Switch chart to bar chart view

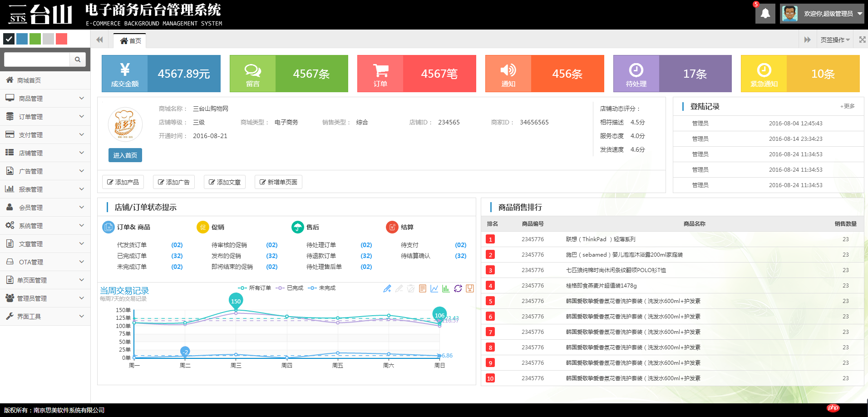point(446,288)
